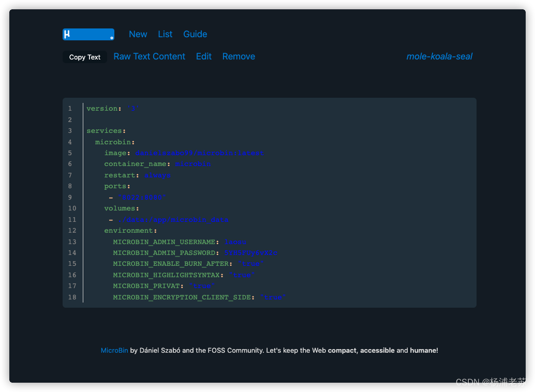Click MICROBIN_ENABLE_BURN_AFTER in the code
Screen dimensions: 535x392
(171, 264)
